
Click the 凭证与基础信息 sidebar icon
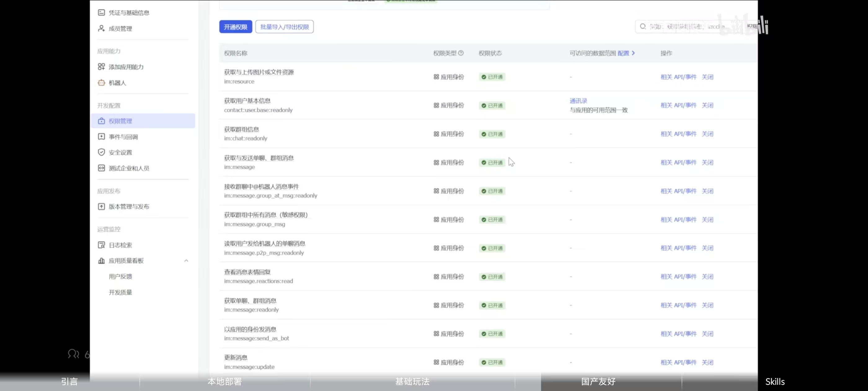pos(101,12)
